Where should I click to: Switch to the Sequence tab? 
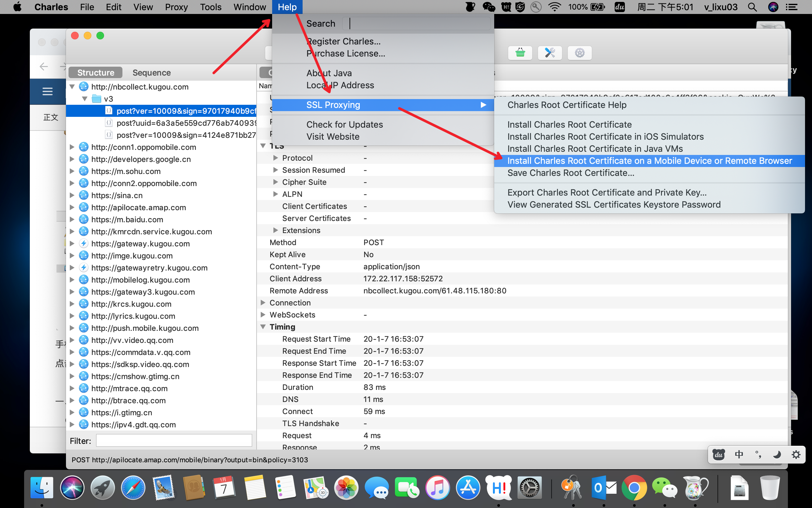tap(151, 73)
